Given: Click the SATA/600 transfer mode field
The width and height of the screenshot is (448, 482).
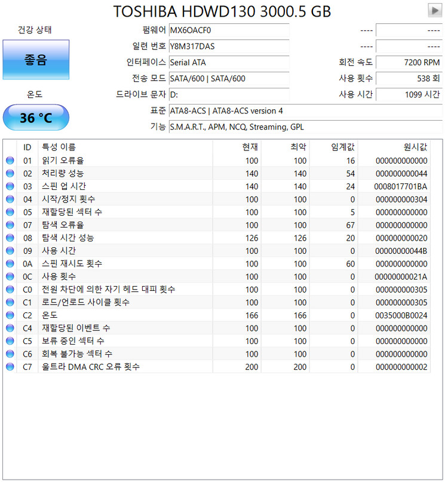Looking at the screenshot, I should coord(229,78).
